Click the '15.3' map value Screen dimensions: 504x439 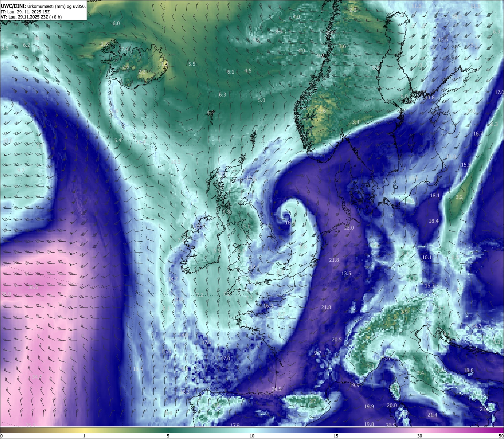[430, 286]
